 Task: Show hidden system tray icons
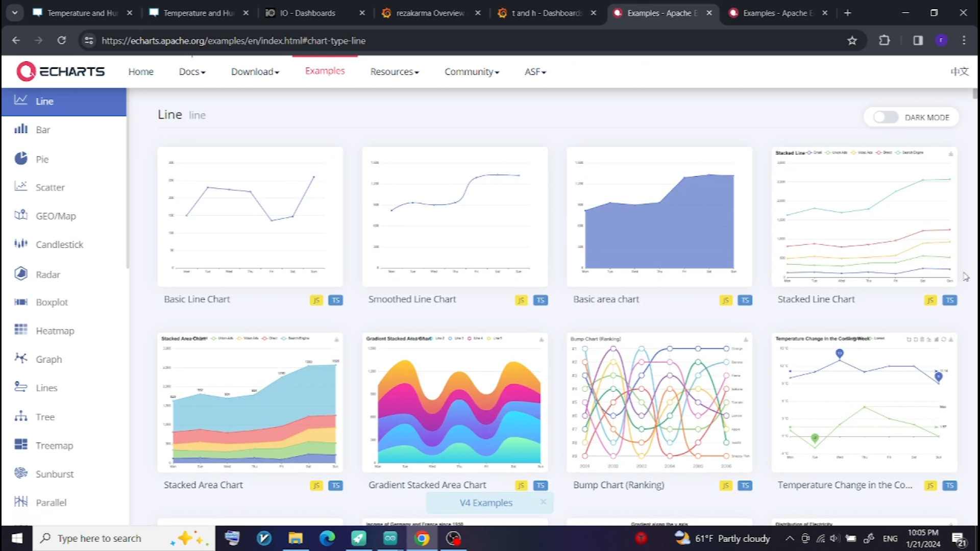pyautogui.click(x=790, y=538)
